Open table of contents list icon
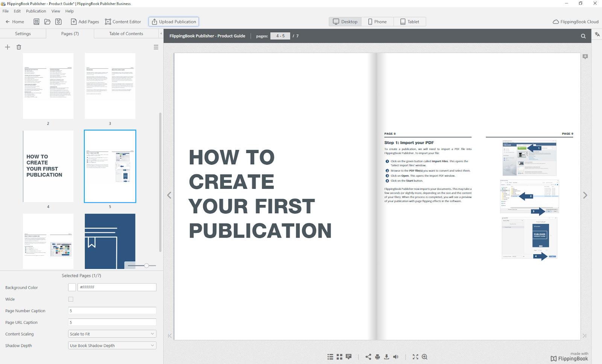The image size is (602, 364). point(330,357)
